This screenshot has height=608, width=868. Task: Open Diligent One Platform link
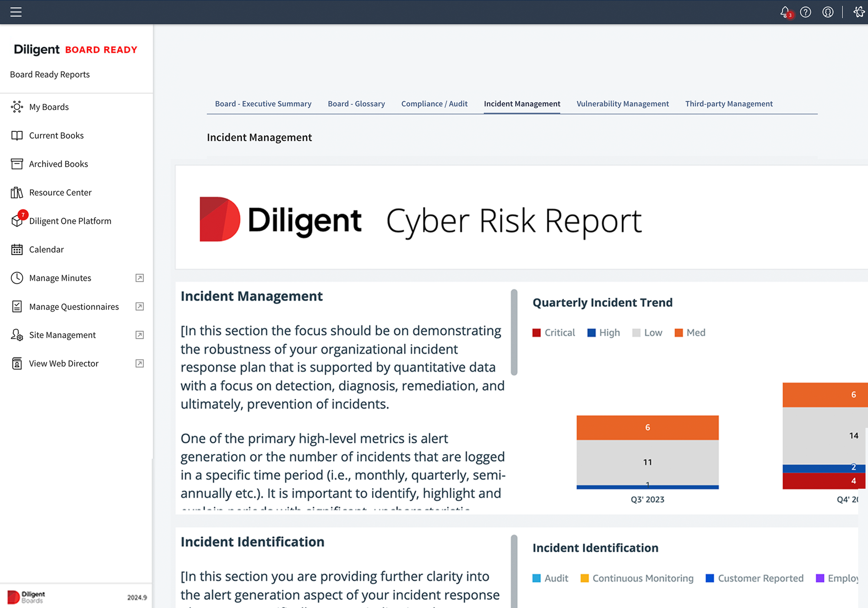70,221
